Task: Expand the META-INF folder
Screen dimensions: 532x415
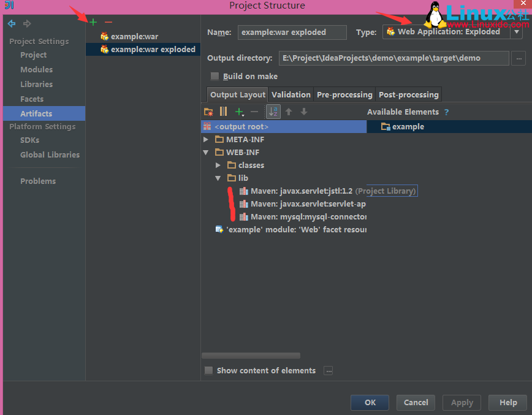Action: point(206,139)
